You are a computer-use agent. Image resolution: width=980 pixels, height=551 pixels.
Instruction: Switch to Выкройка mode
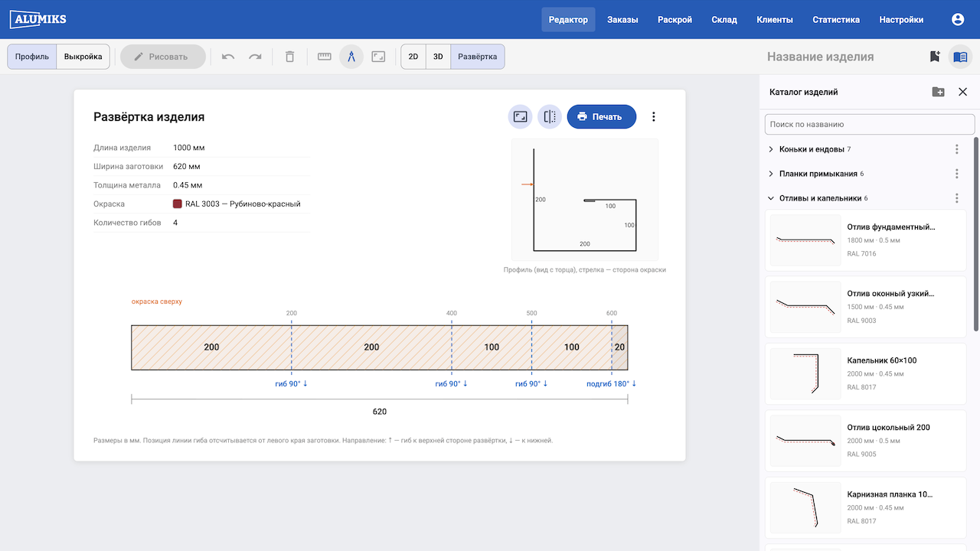[83, 57]
